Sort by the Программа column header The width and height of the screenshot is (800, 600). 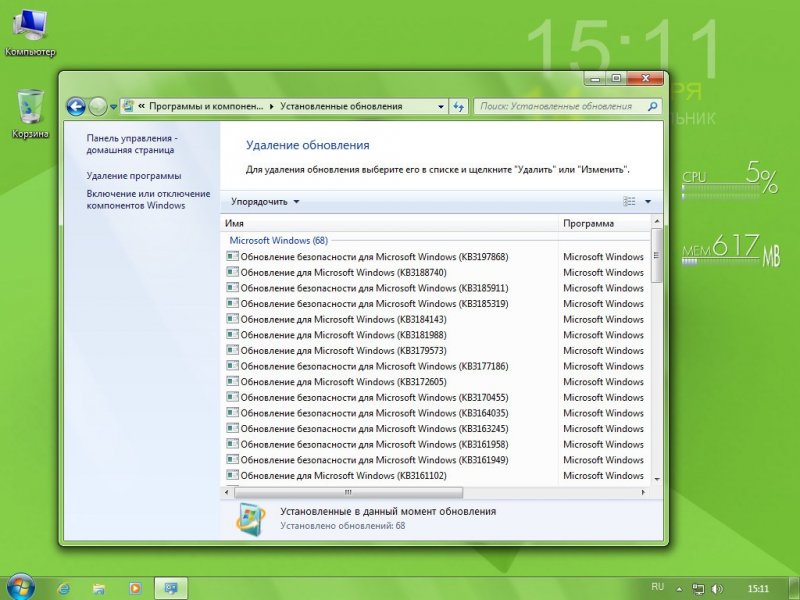pyautogui.click(x=605, y=223)
